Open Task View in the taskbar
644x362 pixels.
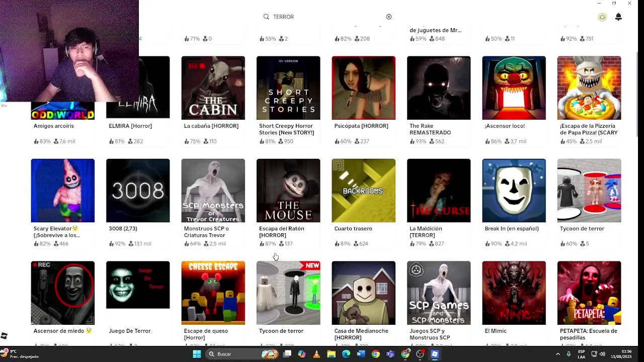287,354
